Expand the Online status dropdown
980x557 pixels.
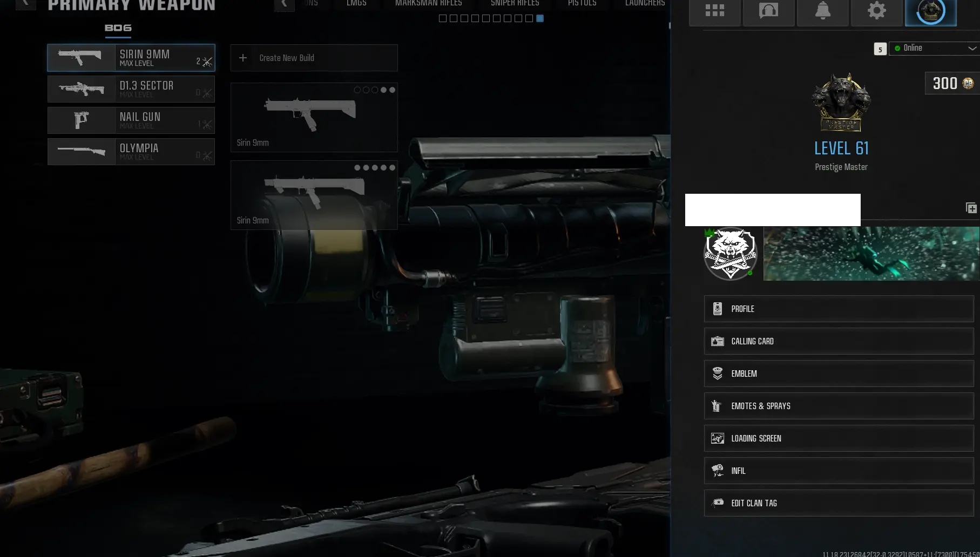934,48
